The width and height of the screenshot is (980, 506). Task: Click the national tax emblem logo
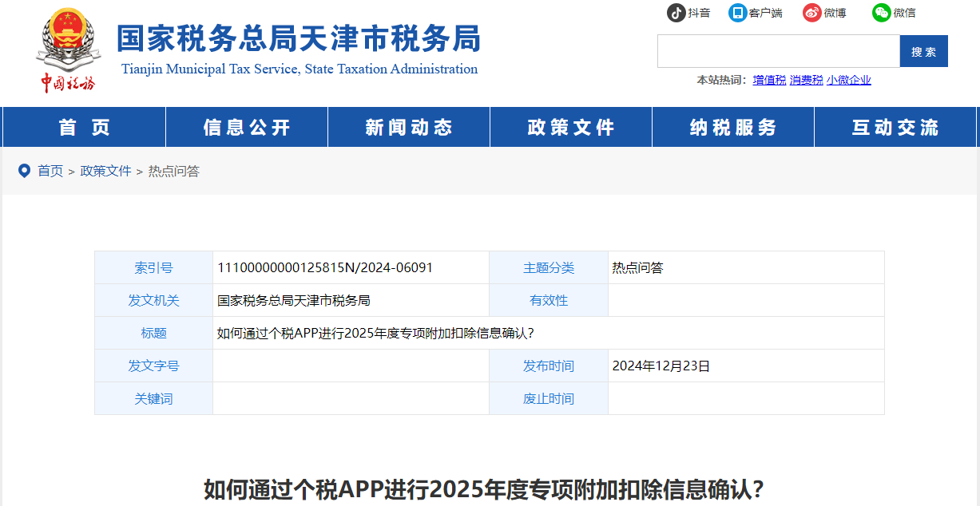(x=67, y=50)
